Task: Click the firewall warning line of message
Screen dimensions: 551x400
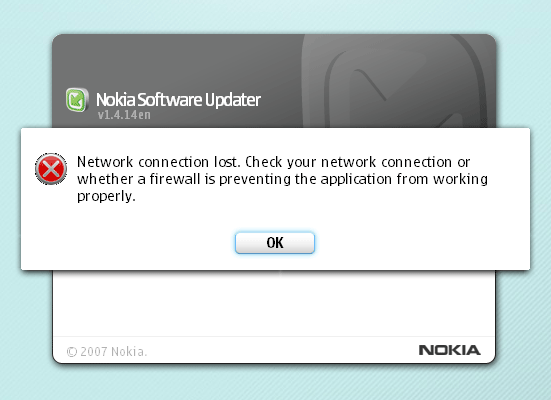Action: [282, 179]
